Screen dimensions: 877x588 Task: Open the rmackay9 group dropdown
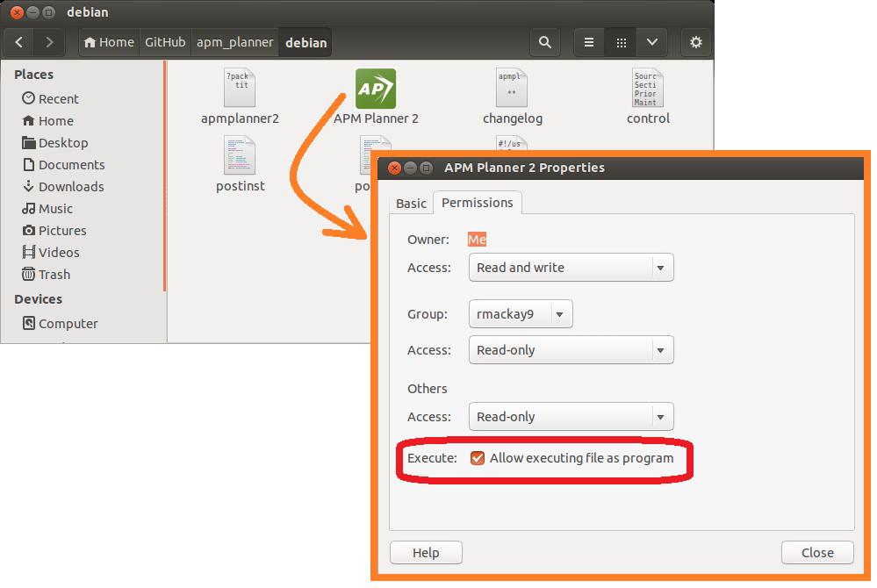(x=521, y=313)
